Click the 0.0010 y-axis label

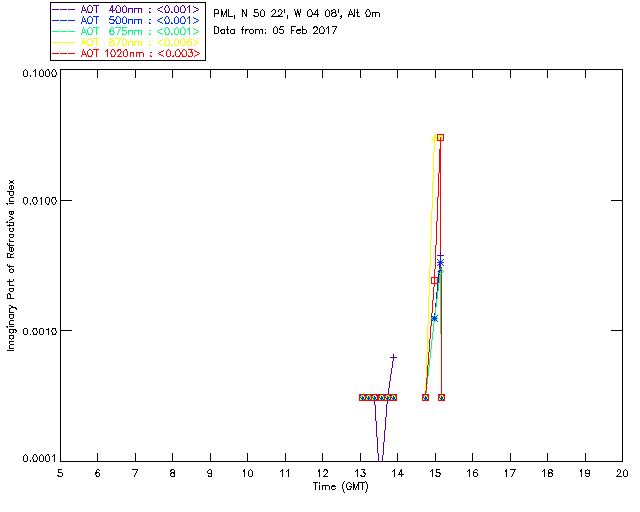pos(39,331)
